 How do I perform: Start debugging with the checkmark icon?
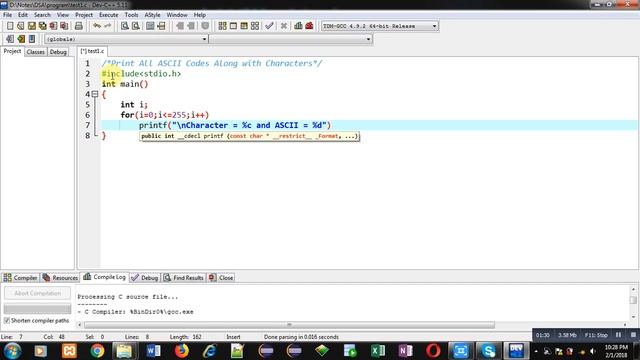tap(269, 26)
